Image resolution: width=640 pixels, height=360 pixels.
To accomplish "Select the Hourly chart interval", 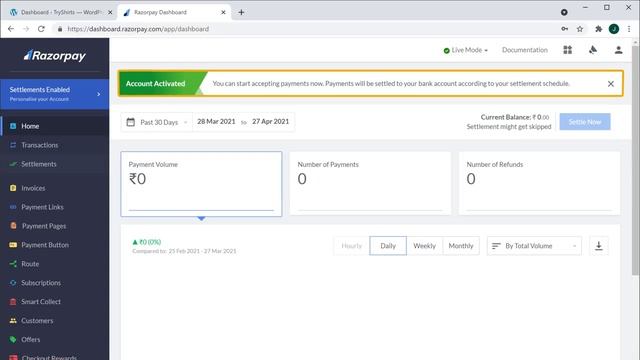I will pyautogui.click(x=351, y=246).
